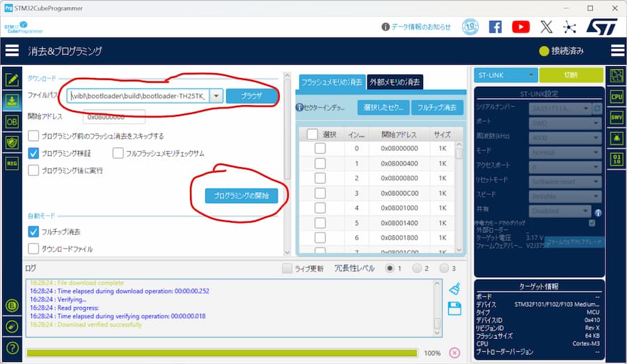Open the shared Disabled dropdown
The width and height of the screenshot is (627, 364).
coord(559,211)
